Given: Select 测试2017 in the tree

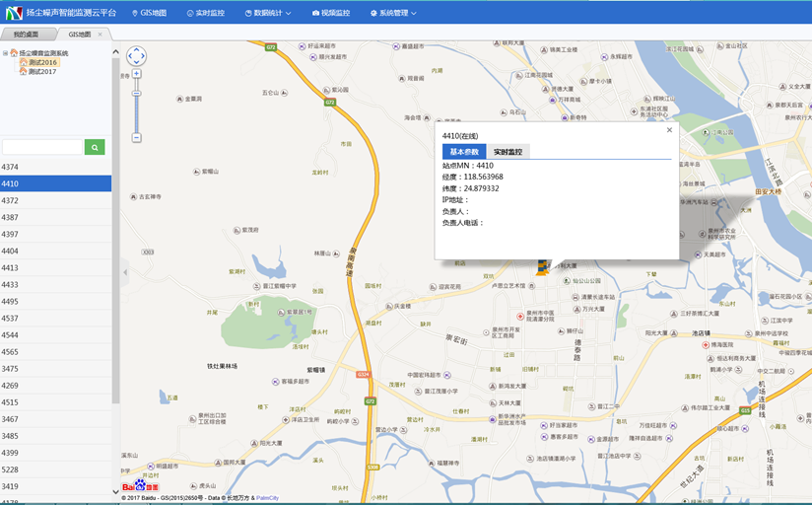Looking at the screenshot, I should point(42,72).
